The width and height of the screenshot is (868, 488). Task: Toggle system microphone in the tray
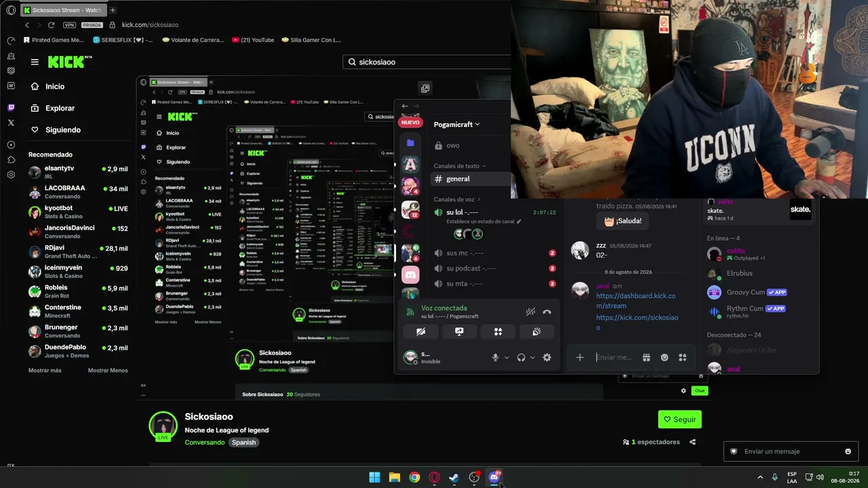(774, 477)
